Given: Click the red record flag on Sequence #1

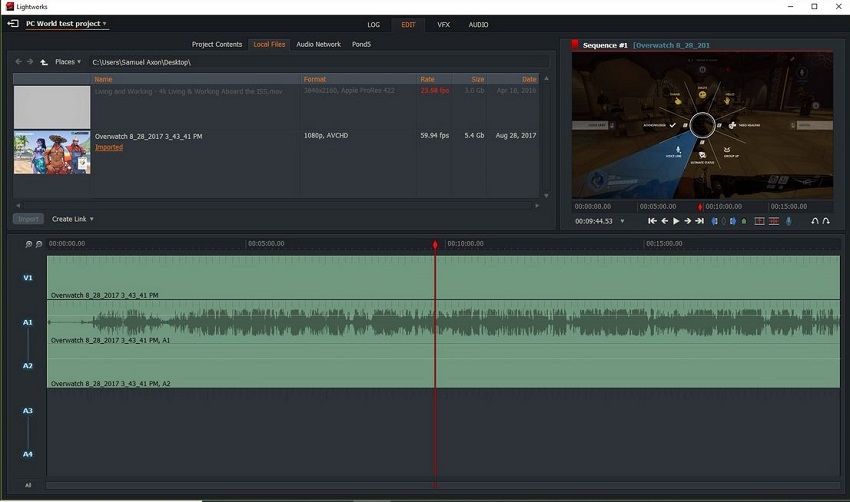Looking at the screenshot, I should (575, 44).
